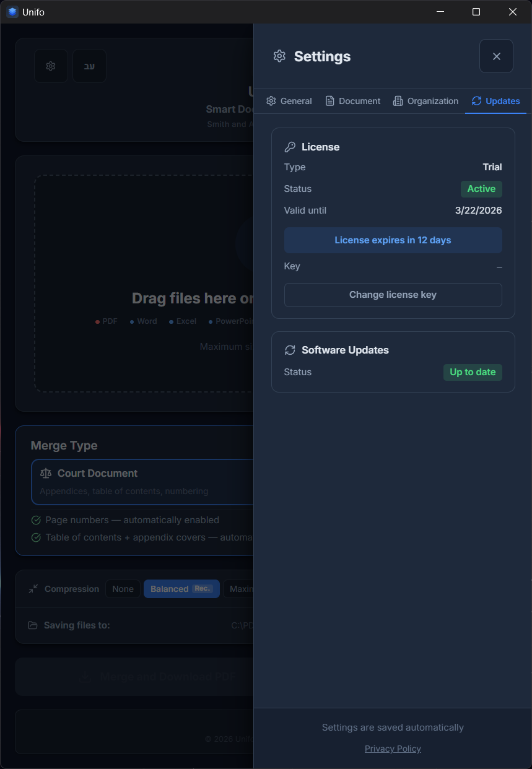Click the scales icon on Court Document option

pyautogui.click(x=46, y=473)
